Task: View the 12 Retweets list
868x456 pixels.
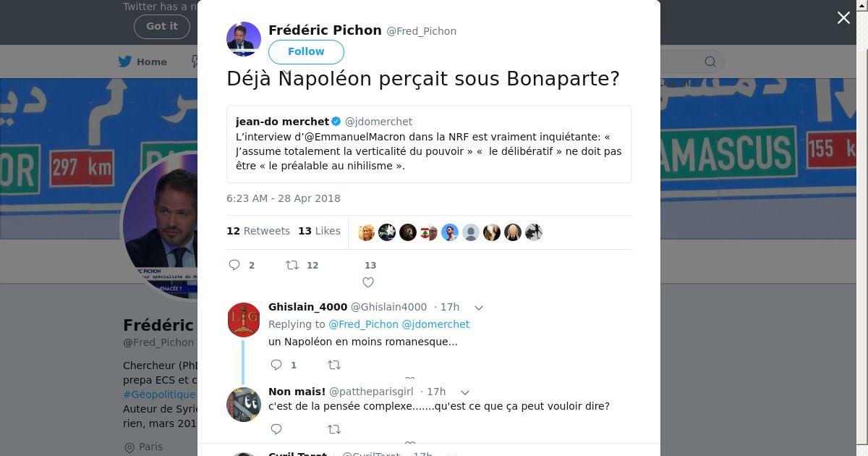Action: 258,231
